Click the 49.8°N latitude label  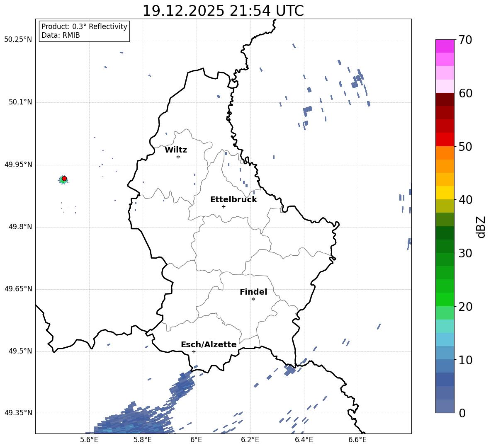(20, 227)
